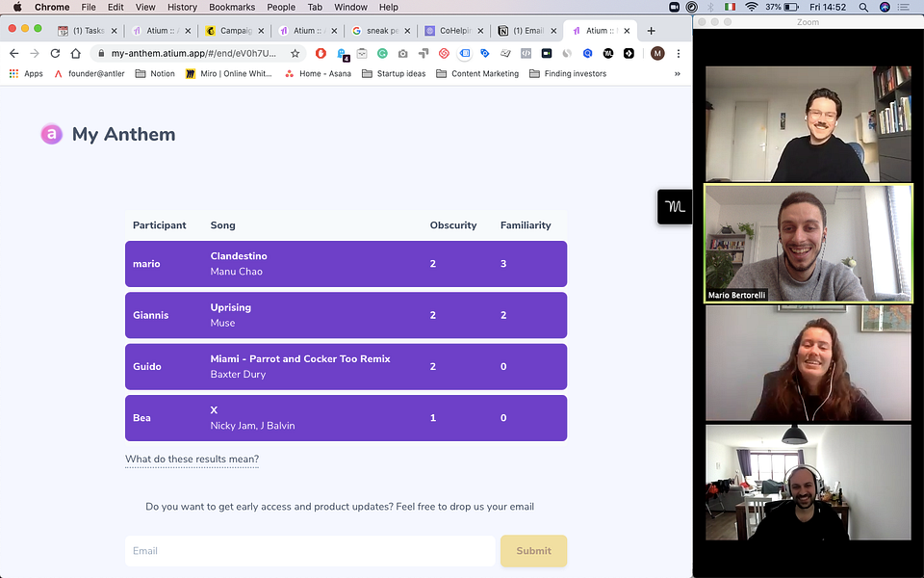Viewport: 924px width, 578px height.
Task: Click 'Miami - Parrot and Cocker Too Remix'
Action: 300,358
